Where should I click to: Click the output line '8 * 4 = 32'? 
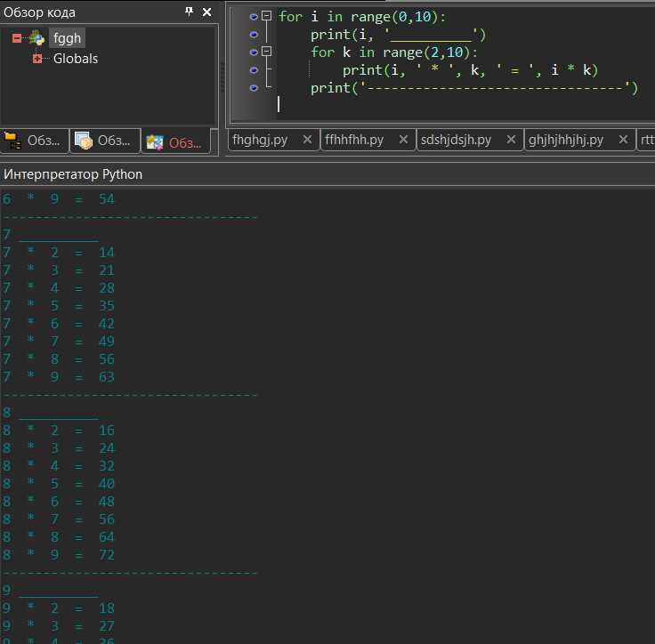tap(59, 466)
